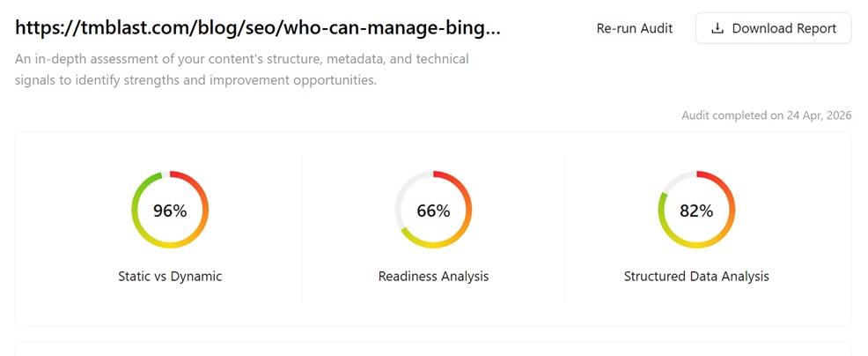
Task: Open the Static vs Dynamic label
Action: [x=170, y=276]
